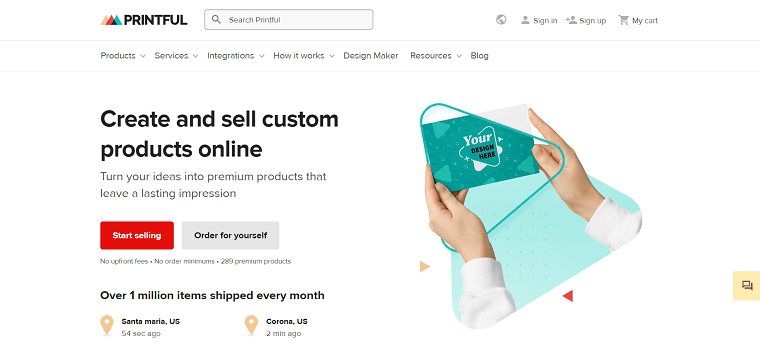Click the Sign in person icon
The height and width of the screenshot is (360, 760).
(525, 20)
